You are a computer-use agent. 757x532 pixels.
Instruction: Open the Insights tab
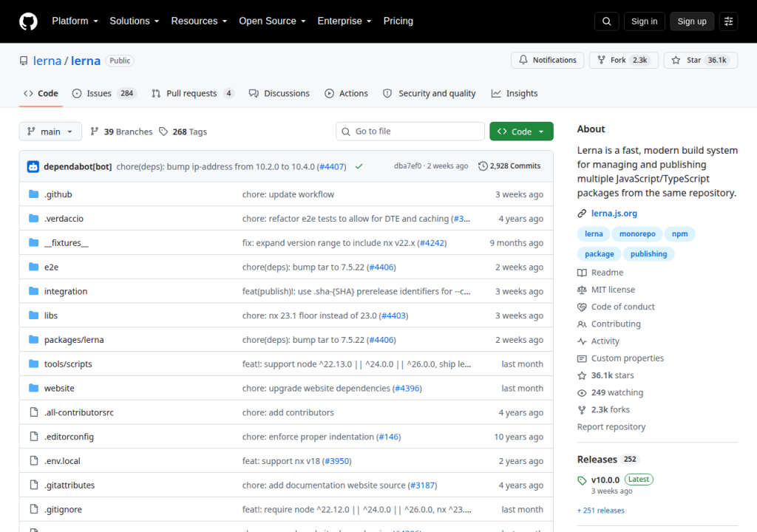[515, 94]
